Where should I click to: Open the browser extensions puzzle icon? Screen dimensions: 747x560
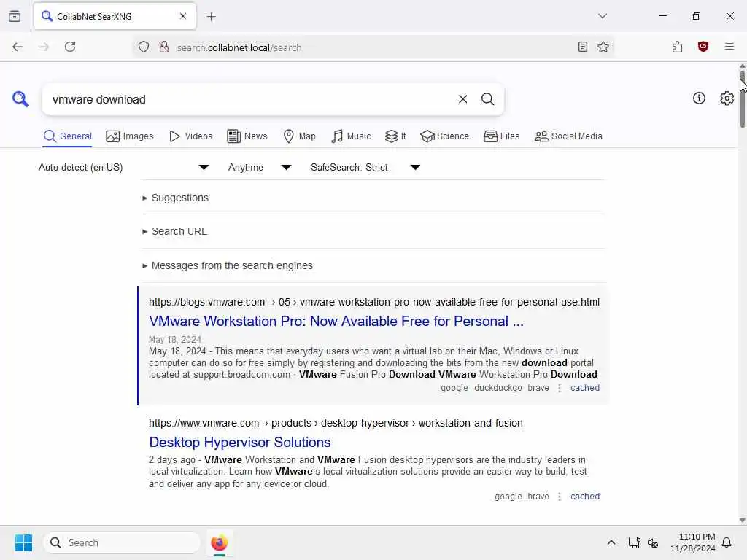click(677, 47)
